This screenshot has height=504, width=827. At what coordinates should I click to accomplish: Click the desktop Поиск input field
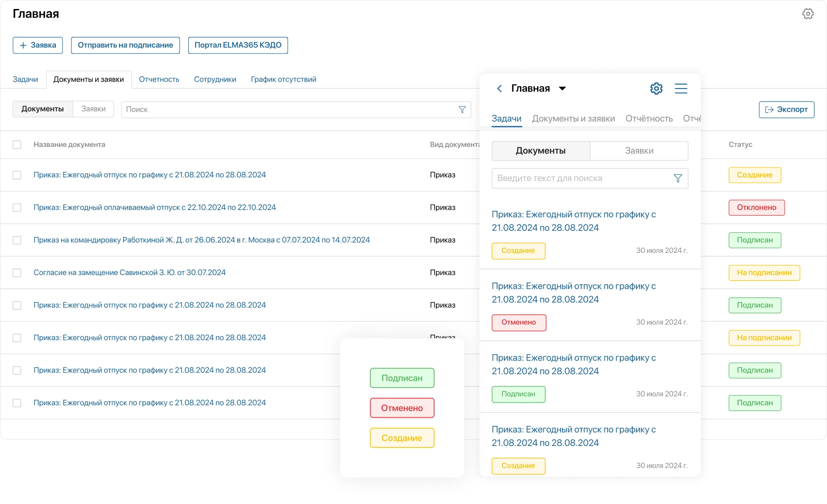pos(288,110)
